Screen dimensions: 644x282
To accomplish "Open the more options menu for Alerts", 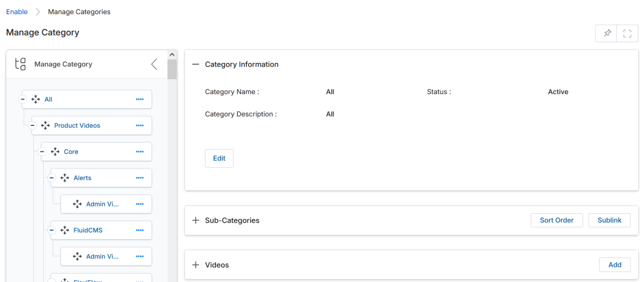I will click(x=140, y=178).
